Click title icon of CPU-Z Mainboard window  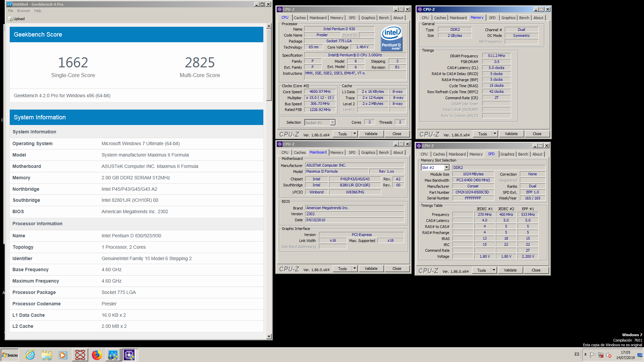[x=279, y=144]
